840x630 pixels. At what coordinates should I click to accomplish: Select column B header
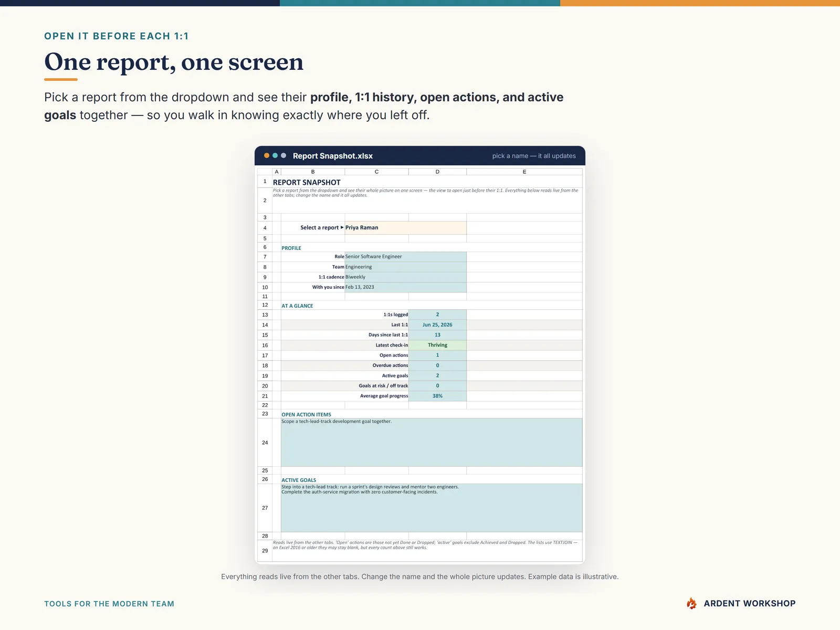click(x=313, y=172)
